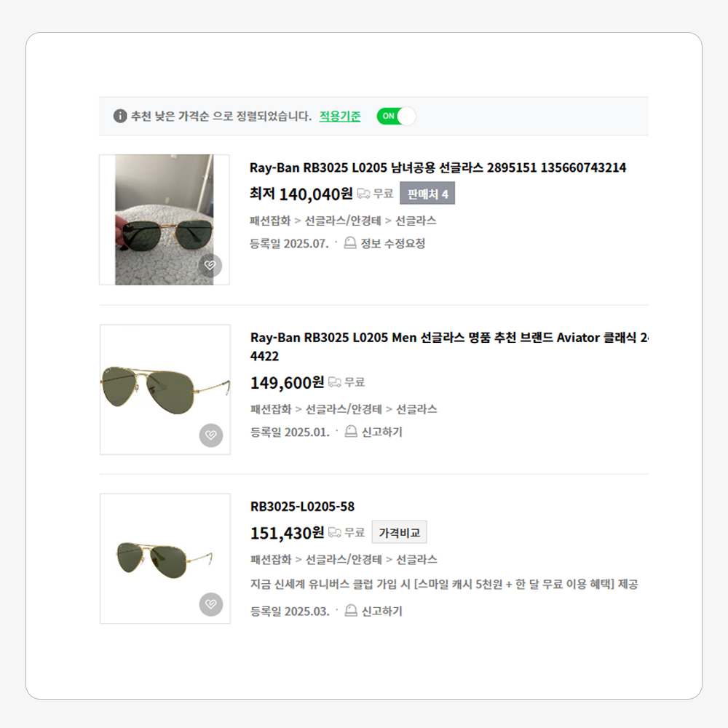Click delivery truck icon beside 140,040원
The height and width of the screenshot is (728, 728).
point(364,194)
